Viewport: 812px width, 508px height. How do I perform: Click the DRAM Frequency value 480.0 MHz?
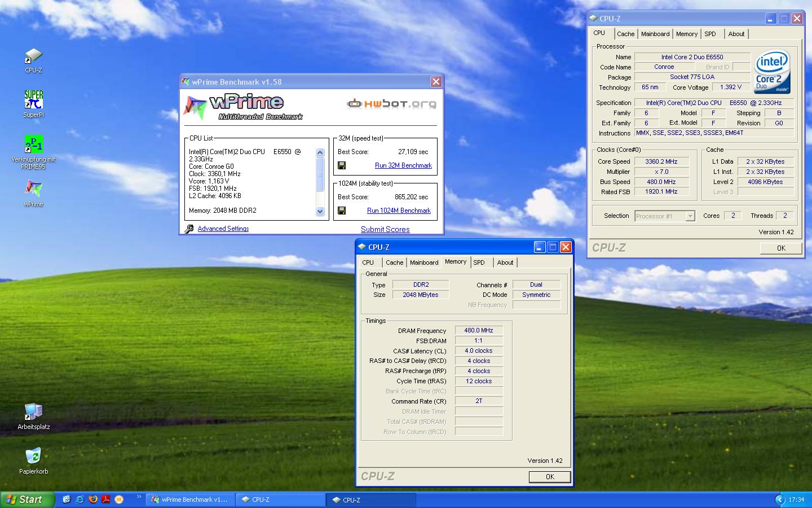[479, 331]
